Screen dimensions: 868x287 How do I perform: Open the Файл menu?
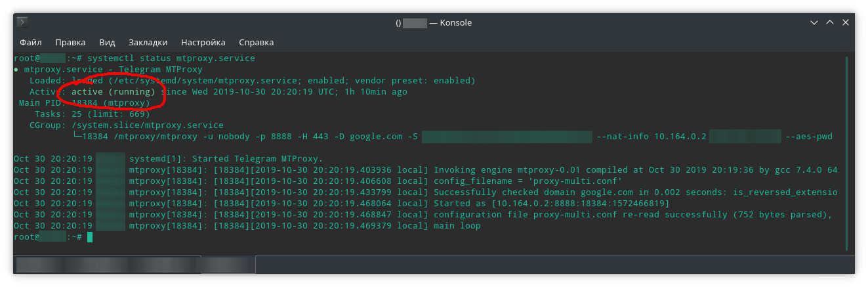point(31,42)
